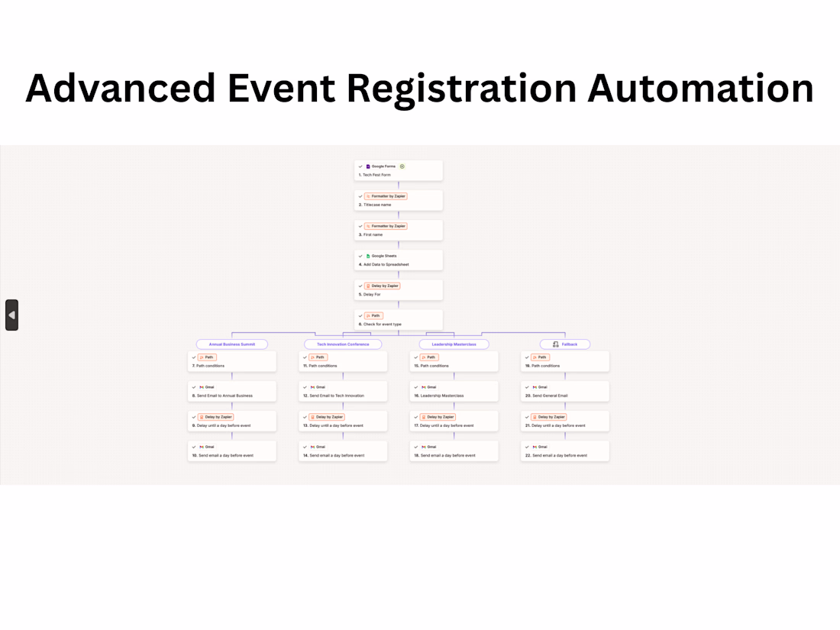Open step '1. Tech Fest Form'

[399, 170]
